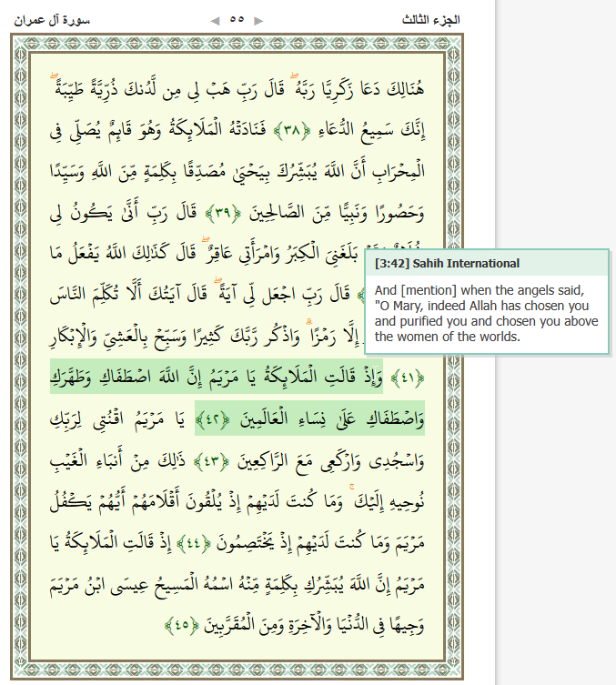Click verse end marker ٣٩
616x685 pixels.
click(223, 213)
